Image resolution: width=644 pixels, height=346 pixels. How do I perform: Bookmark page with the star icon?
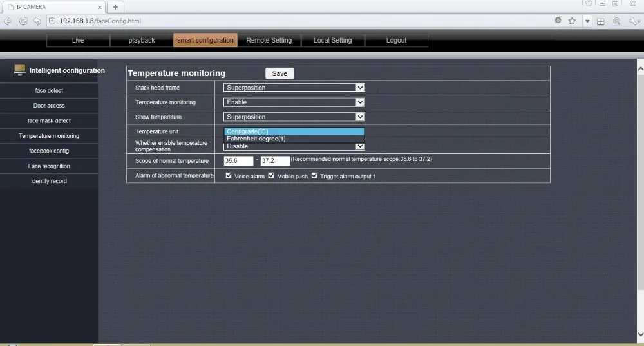click(x=572, y=21)
